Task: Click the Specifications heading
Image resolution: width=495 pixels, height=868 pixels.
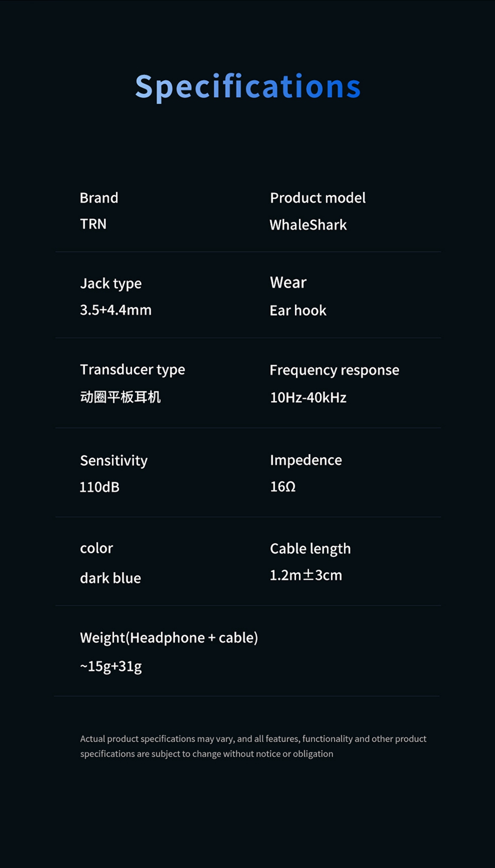Action: (248, 87)
